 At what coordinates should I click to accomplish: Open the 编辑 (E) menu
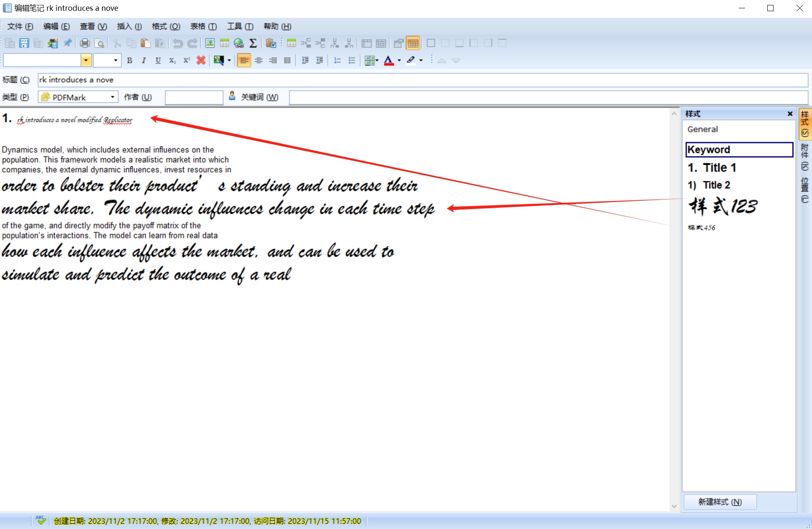pyautogui.click(x=57, y=26)
